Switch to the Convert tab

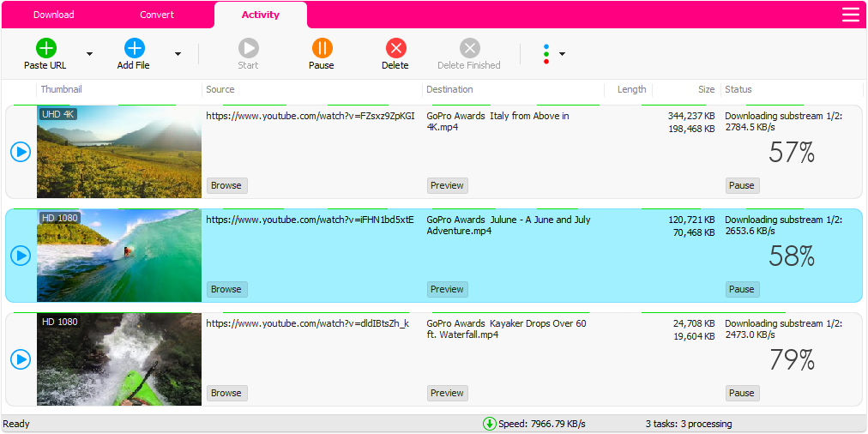[x=157, y=15]
